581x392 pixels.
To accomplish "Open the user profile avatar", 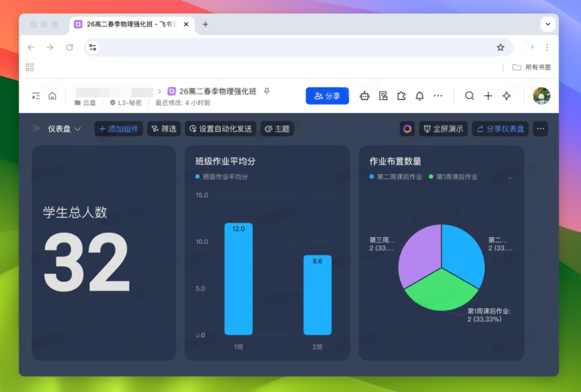I will click(542, 96).
